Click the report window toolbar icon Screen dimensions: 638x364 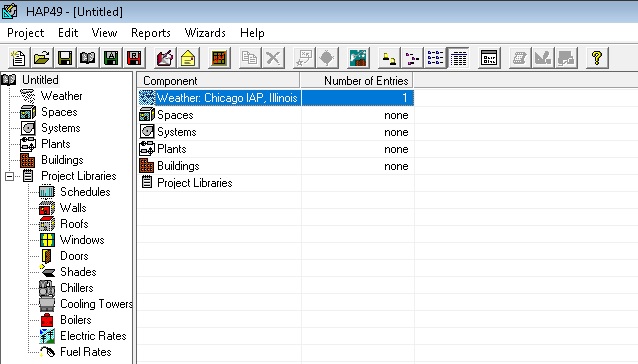coord(489,58)
